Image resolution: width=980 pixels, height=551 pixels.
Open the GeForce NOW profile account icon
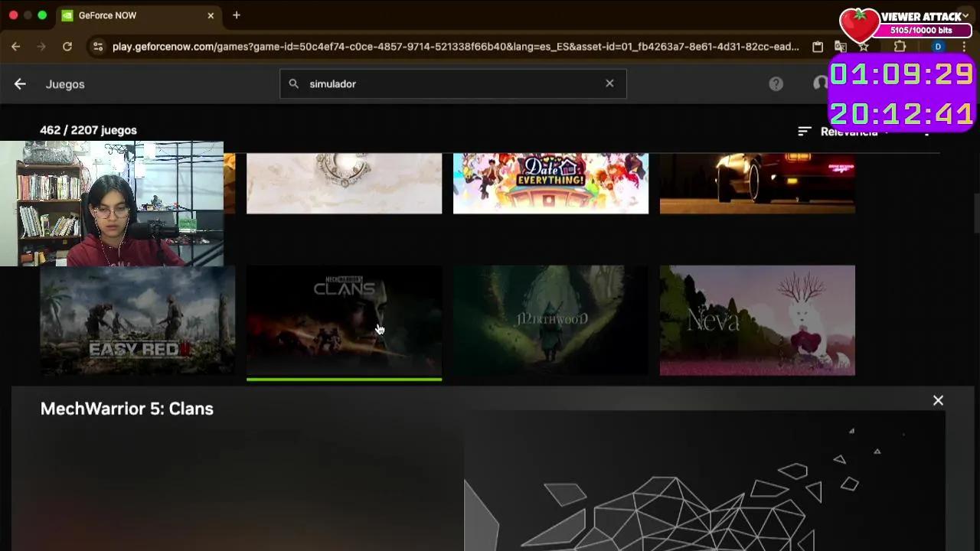[821, 83]
